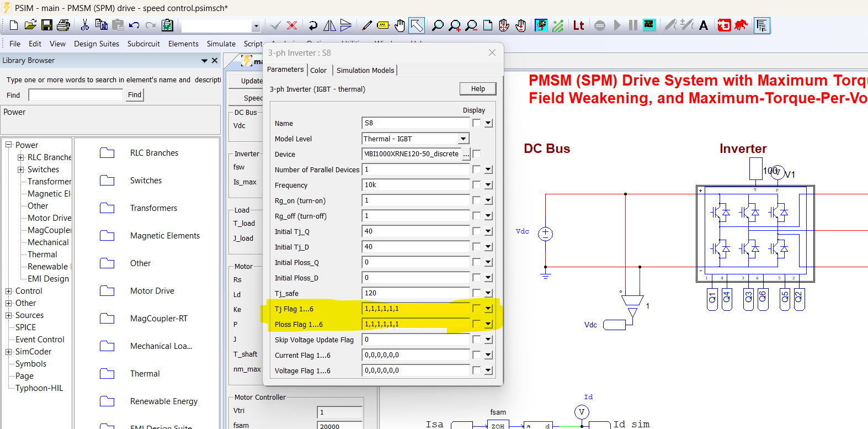Toggle display checkbox for Tj_safe
This screenshot has height=429, width=868.
[476, 293]
